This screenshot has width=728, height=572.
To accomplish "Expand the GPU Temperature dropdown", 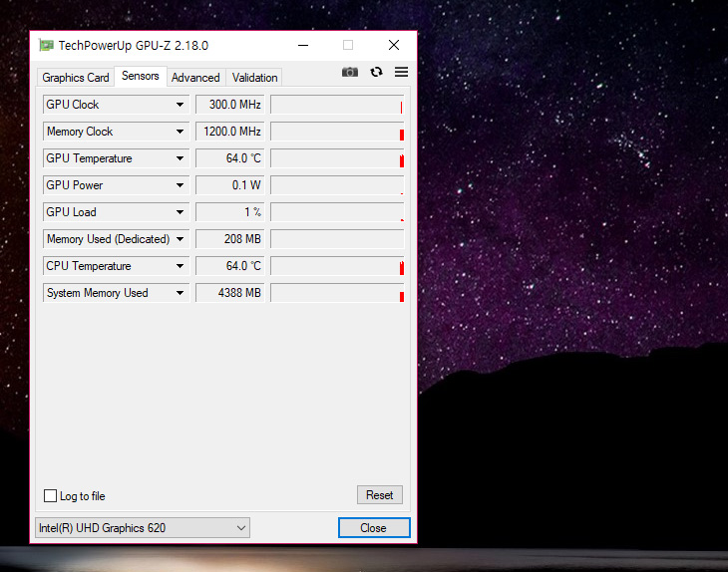I will coord(180,158).
